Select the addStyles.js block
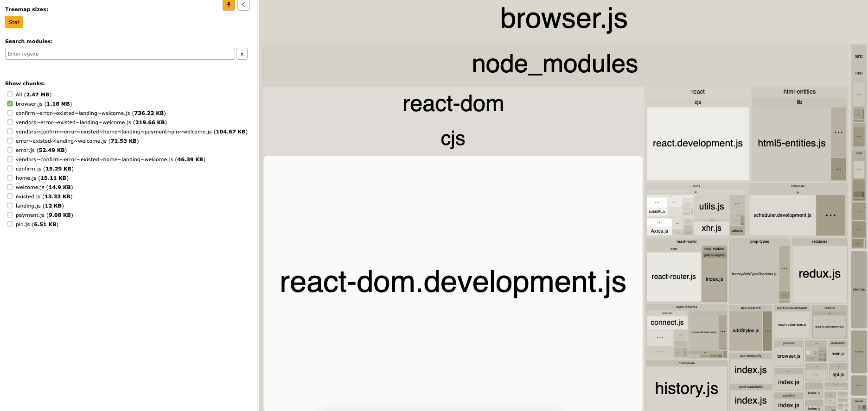Image resolution: width=868 pixels, height=411 pixels. pos(746,331)
